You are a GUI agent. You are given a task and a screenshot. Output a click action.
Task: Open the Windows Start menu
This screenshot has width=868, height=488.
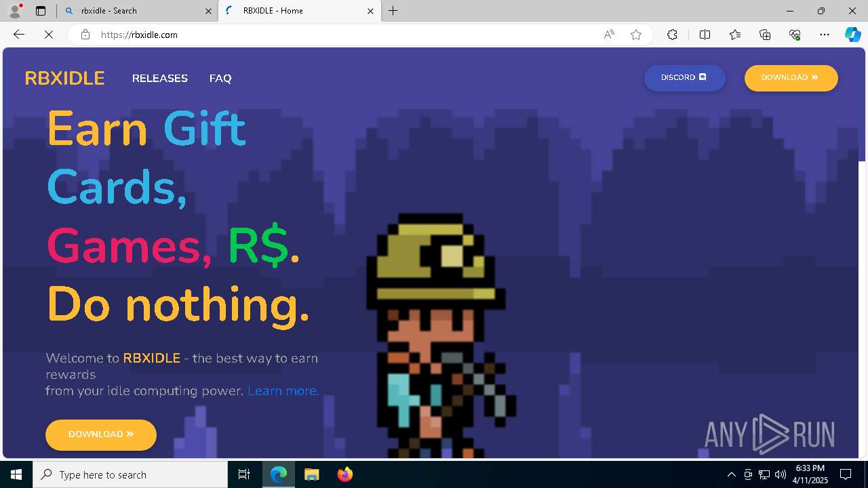[16, 474]
